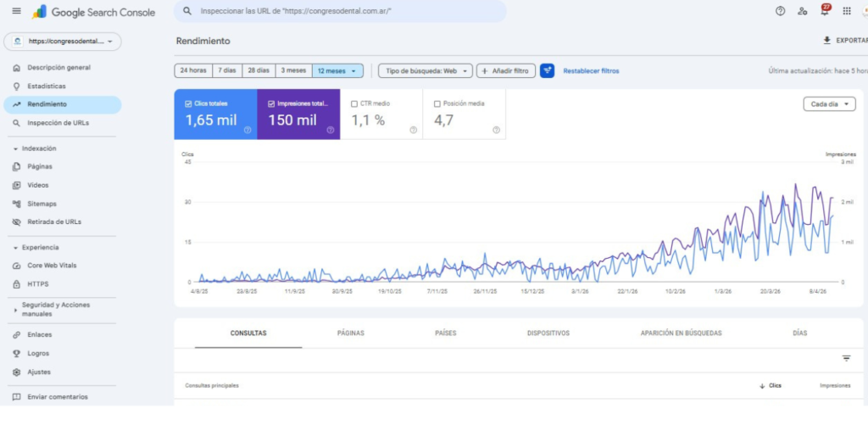Enable the Posición media metric
The width and height of the screenshot is (868, 448).
437,104
